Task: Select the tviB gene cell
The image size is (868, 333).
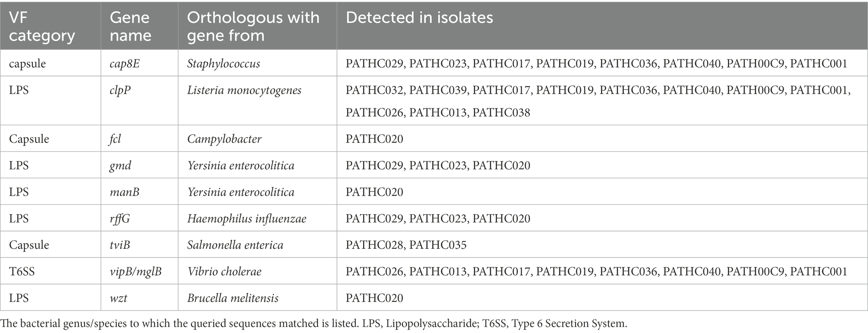Action: point(120,245)
